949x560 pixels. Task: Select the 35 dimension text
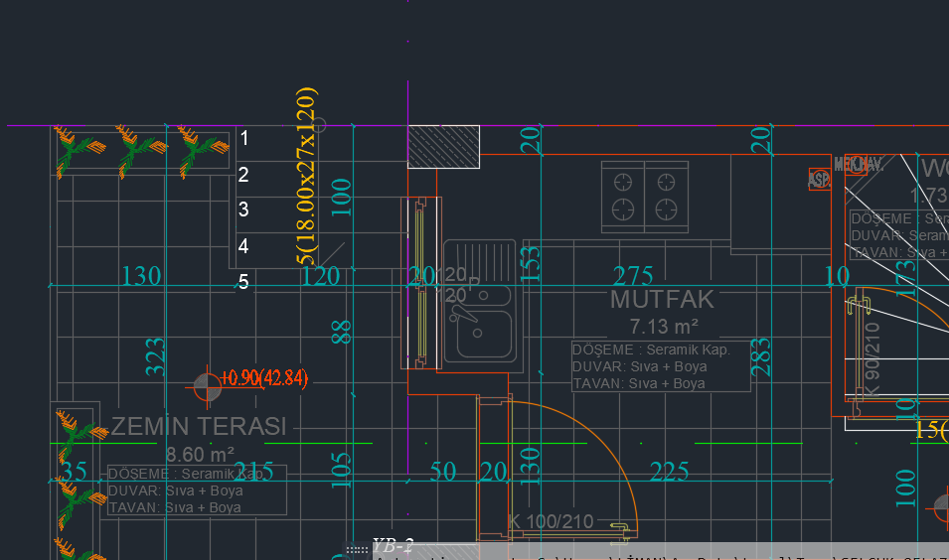(x=75, y=472)
